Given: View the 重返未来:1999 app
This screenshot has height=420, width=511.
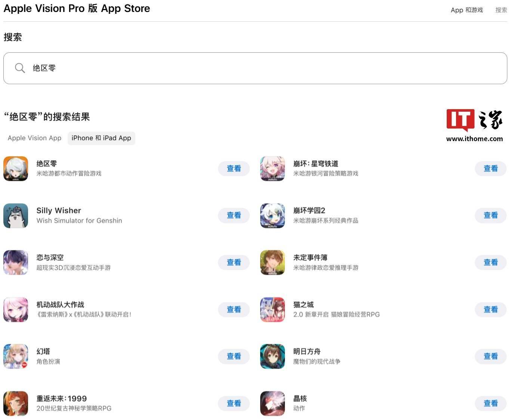Looking at the screenshot, I should tap(234, 403).
